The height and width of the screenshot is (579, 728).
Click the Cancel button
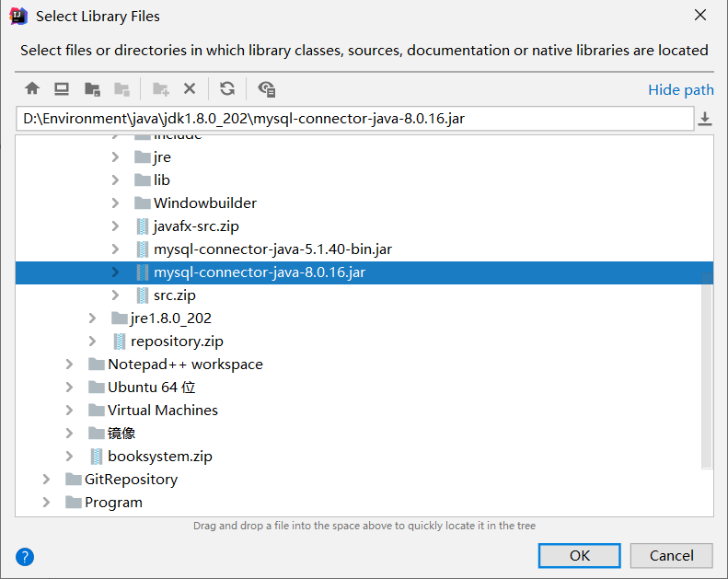click(x=671, y=556)
